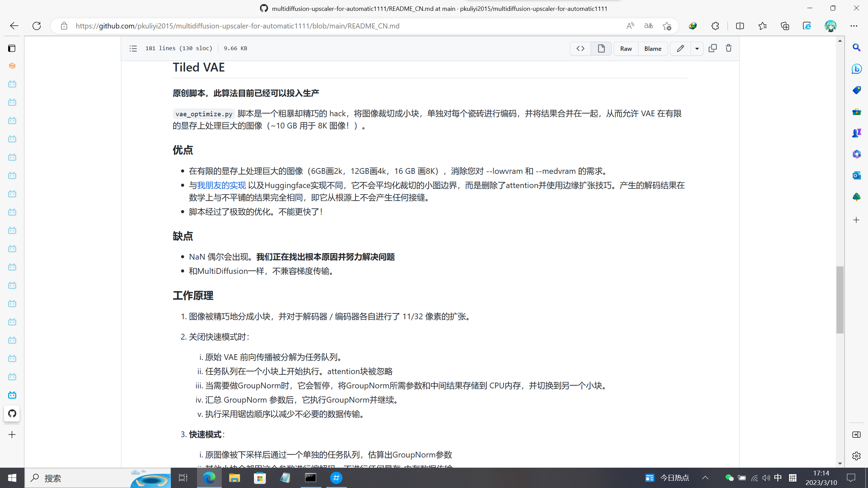Click the browser refresh icon

click(x=37, y=26)
